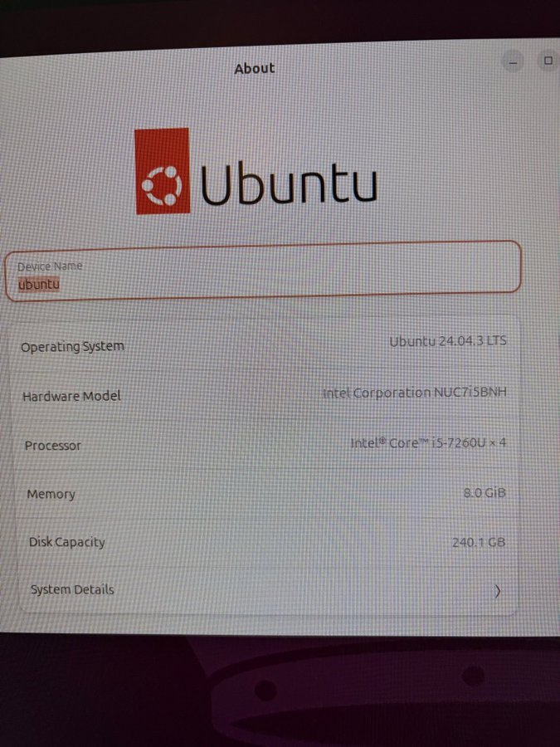The image size is (560, 747).
Task: Click Intel Corporation NUC7i5BNH value
Action: (414, 393)
